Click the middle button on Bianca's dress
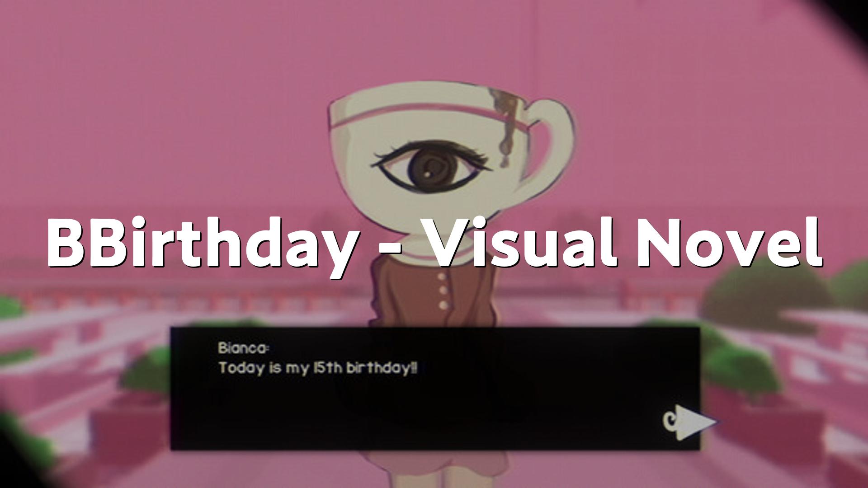This screenshot has height=488, width=868. [x=443, y=290]
